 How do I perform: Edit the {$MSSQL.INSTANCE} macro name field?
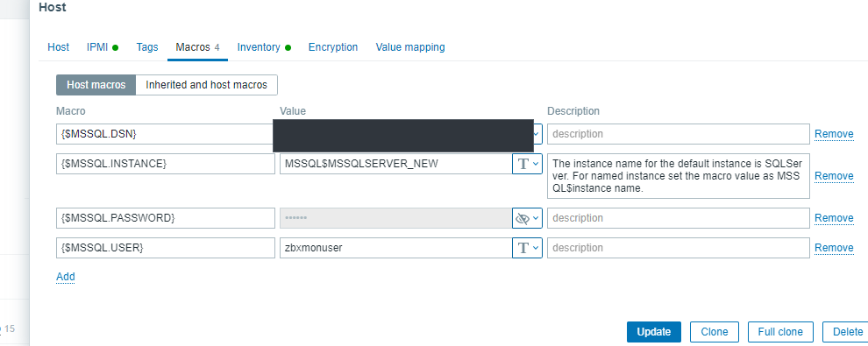pyautogui.click(x=166, y=164)
